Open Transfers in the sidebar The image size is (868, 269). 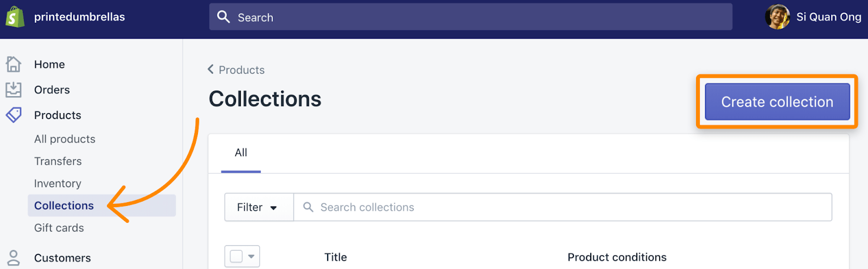click(58, 161)
